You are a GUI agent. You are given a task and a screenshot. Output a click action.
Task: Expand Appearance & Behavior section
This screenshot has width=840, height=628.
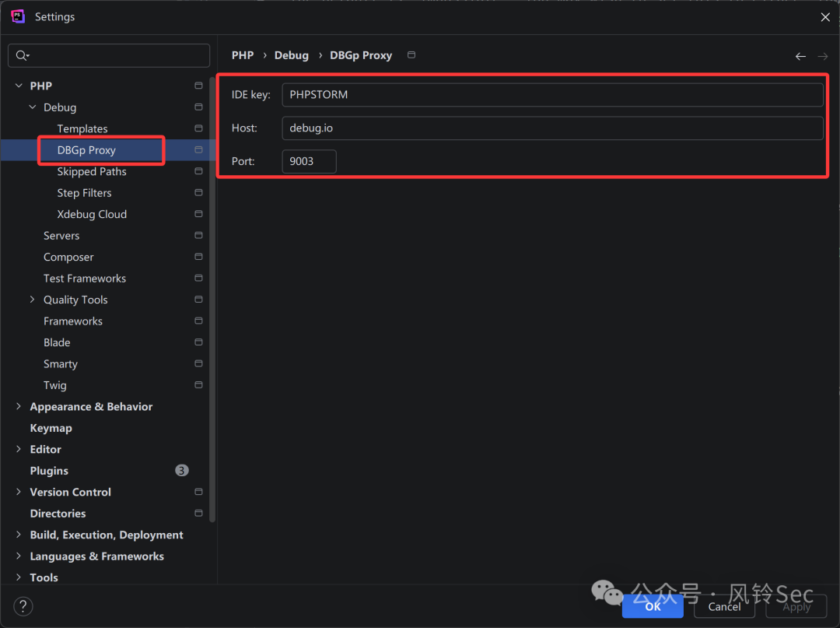[19, 406]
